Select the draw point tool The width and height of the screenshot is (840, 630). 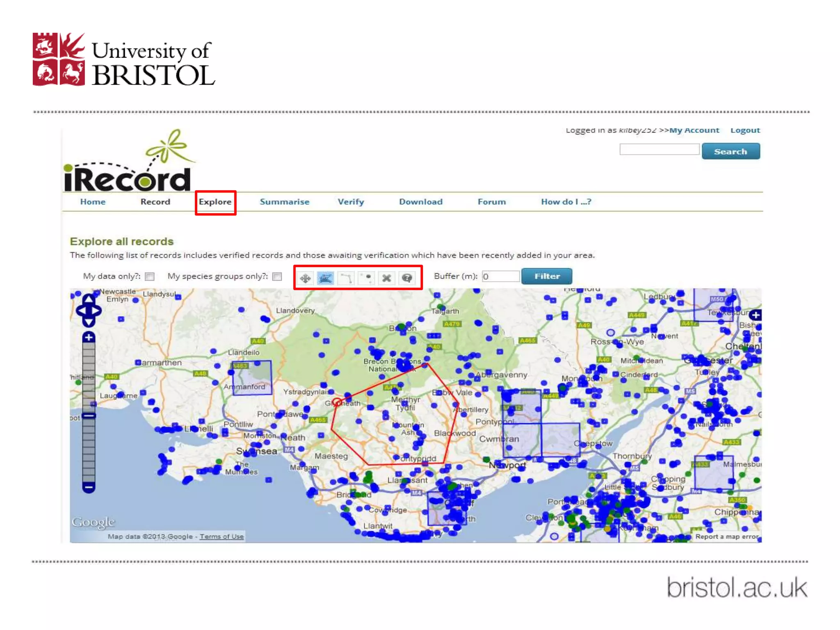tap(366, 278)
